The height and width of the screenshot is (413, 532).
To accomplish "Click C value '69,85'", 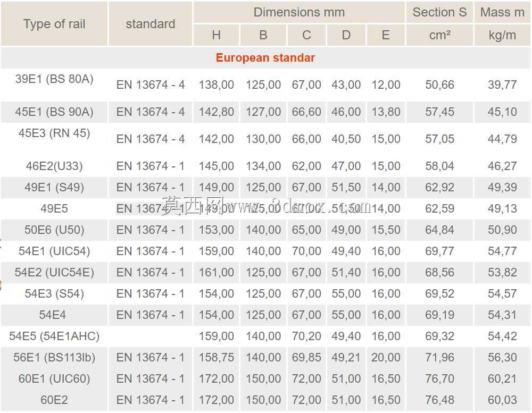I will coord(306,357).
